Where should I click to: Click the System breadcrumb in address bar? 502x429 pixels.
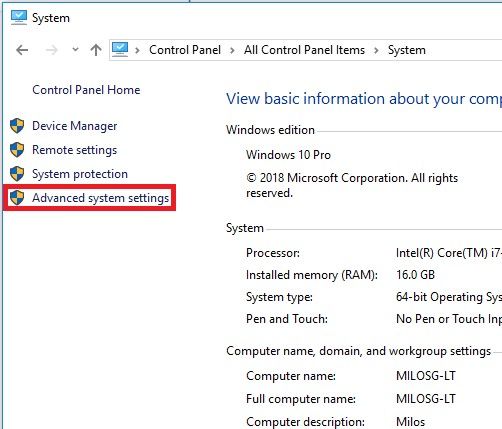pos(407,50)
